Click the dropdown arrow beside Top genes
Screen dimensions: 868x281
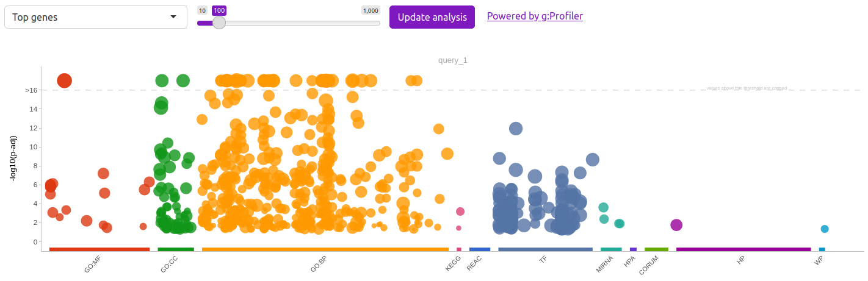pyautogui.click(x=173, y=17)
